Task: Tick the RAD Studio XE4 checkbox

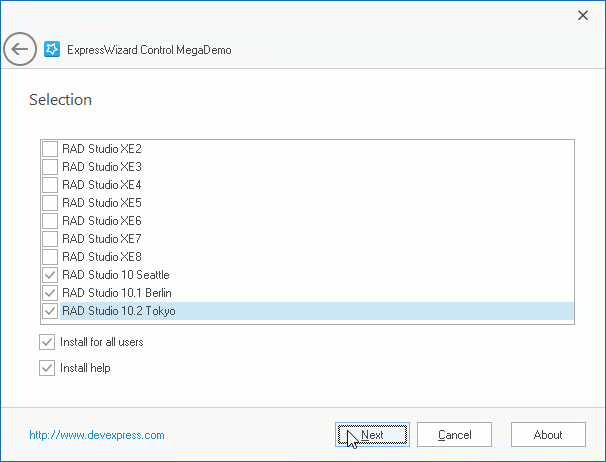Action: 50,185
